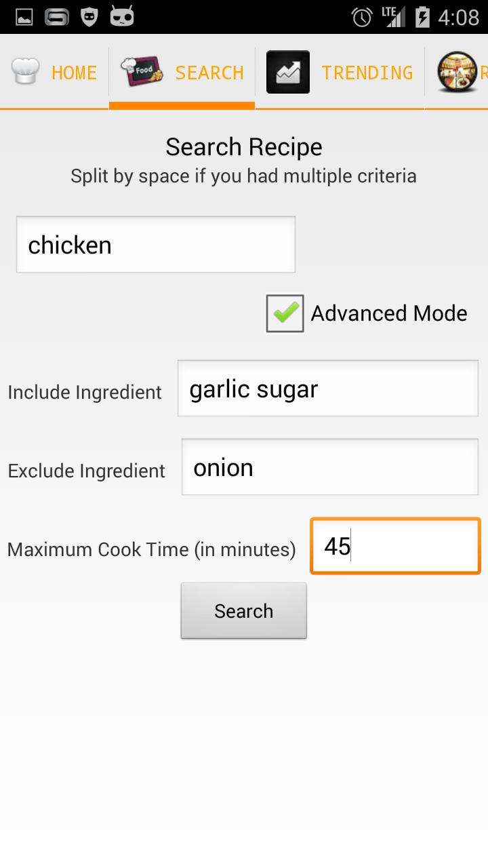Select the SEARCH tab label
The image size is (488, 868).
(x=209, y=71)
